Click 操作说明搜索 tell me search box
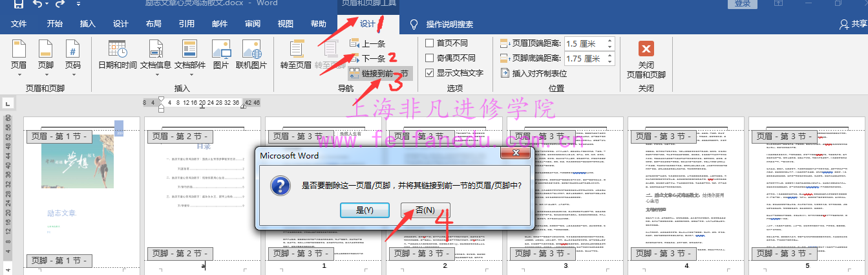This screenshot has width=868, height=275. pos(450,25)
